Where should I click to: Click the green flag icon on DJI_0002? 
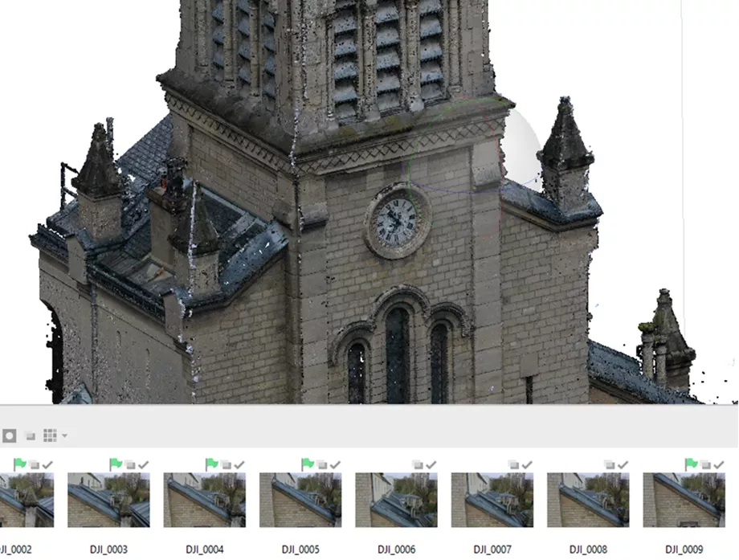click(19, 464)
